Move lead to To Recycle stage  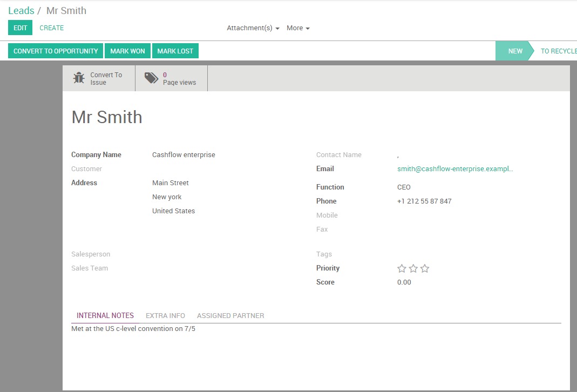coord(558,51)
